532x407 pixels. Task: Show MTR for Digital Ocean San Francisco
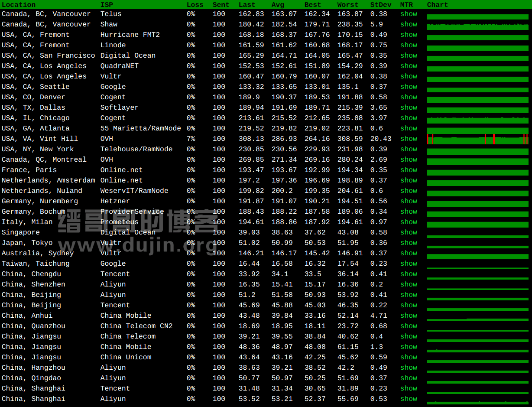coord(409,55)
